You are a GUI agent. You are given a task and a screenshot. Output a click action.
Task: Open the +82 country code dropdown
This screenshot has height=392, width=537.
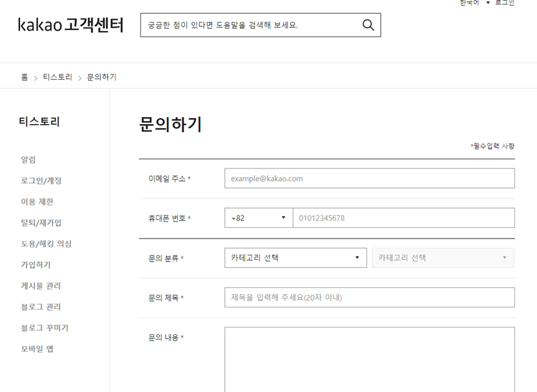259,218
